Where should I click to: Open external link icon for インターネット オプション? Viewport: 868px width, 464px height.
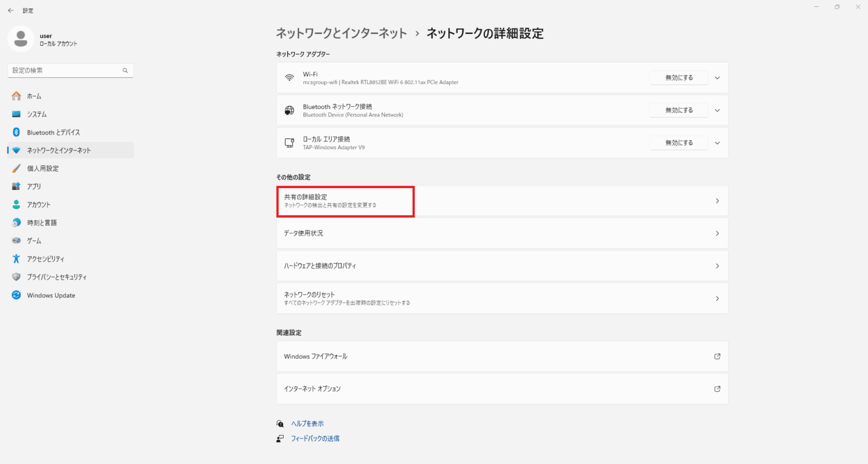coord(717,389)
